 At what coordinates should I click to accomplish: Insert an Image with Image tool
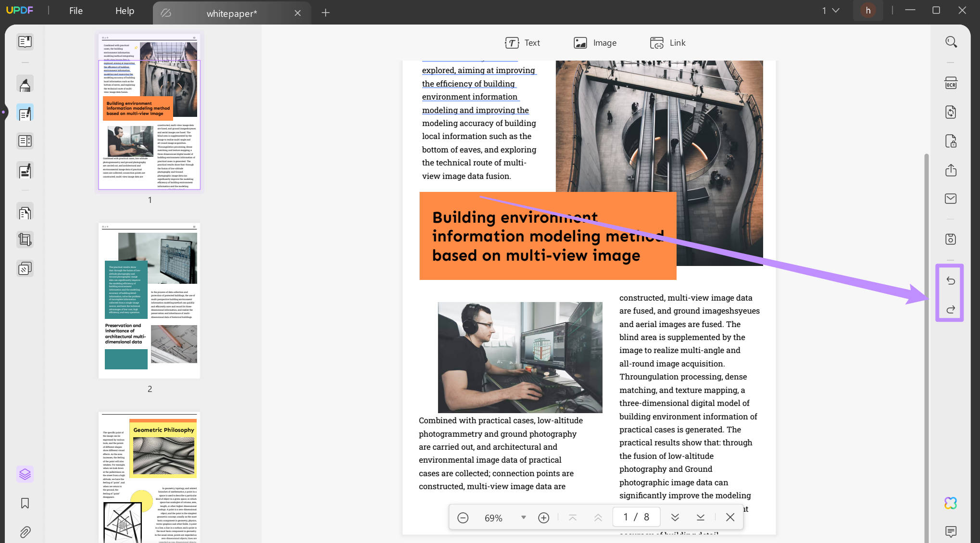(595, 43)
